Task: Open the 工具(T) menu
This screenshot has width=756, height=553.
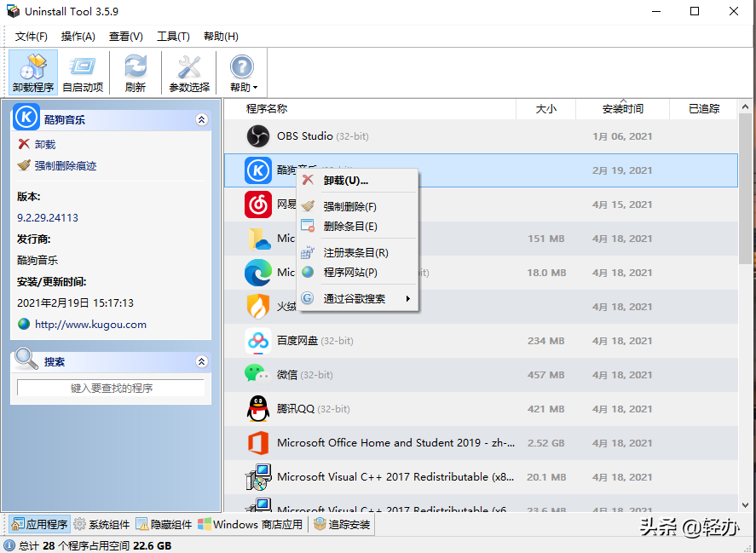Action: (x=173, y=37)
